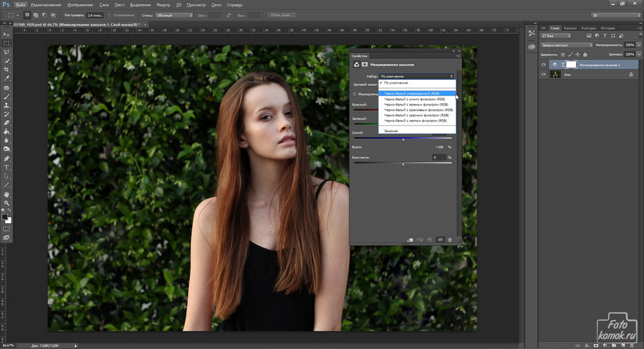Filter layers by pixel image icon

589,36
